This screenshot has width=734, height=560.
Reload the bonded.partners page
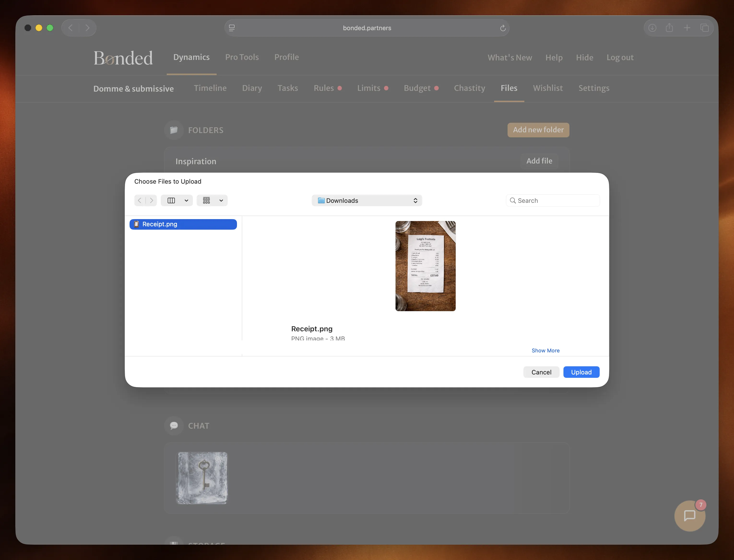tap(503, 28)
